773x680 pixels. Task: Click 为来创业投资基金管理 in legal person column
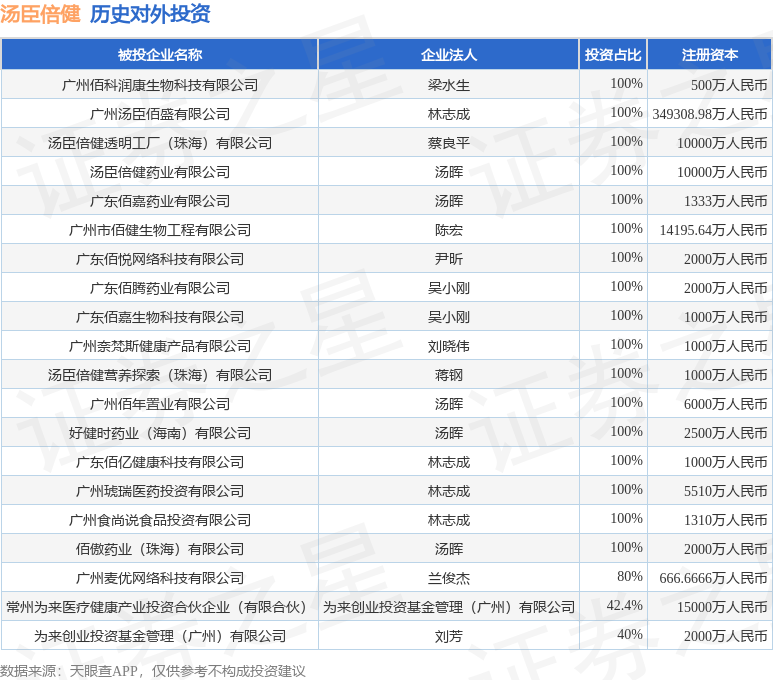[449, 608]
